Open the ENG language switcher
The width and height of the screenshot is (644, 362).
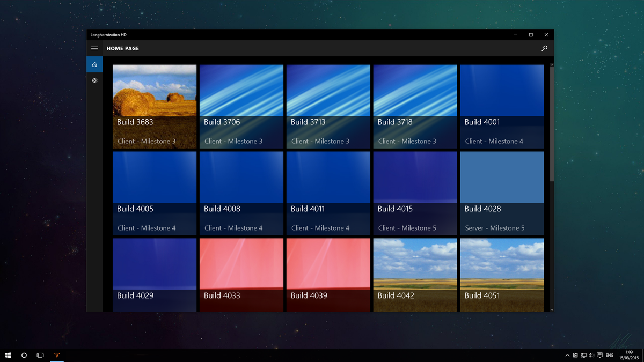point(609,355)
